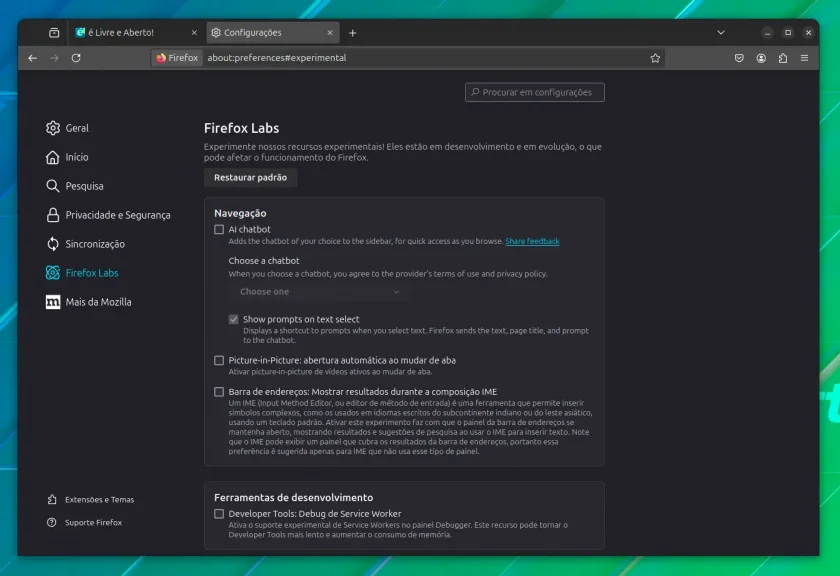840x576 pixels.
Task: Enable Developer Tools Service Worker debug checkbox
Action: coord(219,514)
